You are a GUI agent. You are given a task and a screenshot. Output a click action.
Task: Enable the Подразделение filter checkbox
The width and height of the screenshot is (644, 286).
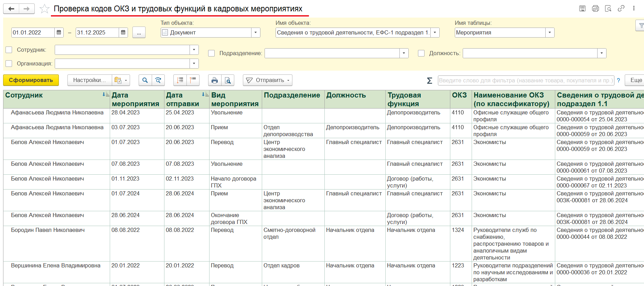(x=212, y=53)
